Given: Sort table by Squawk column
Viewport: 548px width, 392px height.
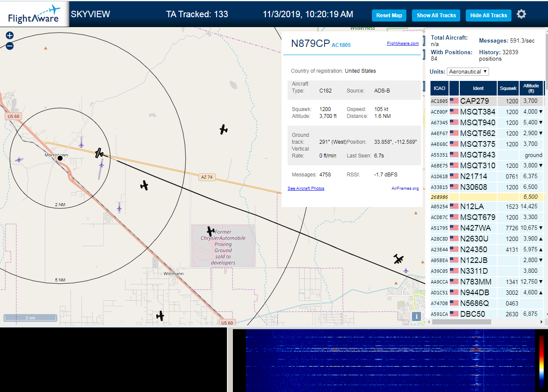Looking at the screenshot, I should point(508,88).
